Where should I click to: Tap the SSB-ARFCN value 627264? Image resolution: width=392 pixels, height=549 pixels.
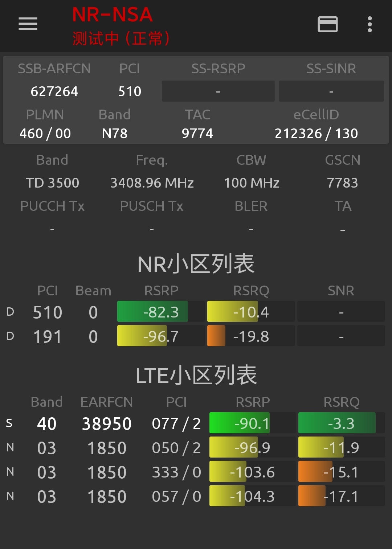pos(54,91)
